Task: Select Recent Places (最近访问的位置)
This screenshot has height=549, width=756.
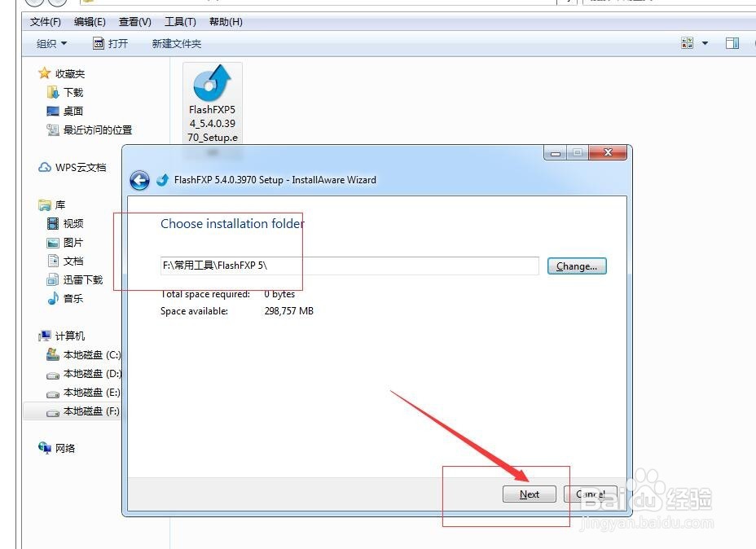Action: [98, 130]
